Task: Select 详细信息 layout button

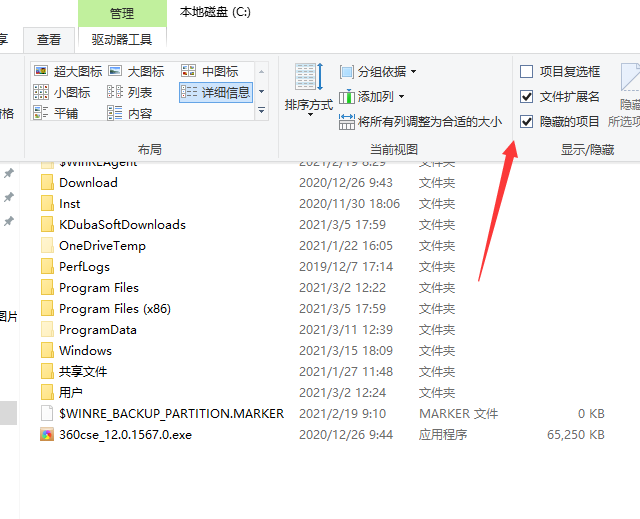Action: point(216,92)
